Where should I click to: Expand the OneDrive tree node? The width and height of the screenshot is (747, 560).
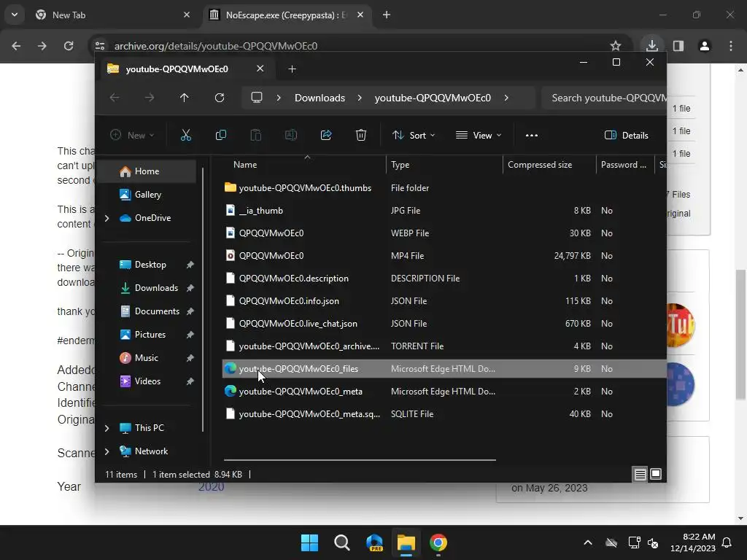click(107, 217)
